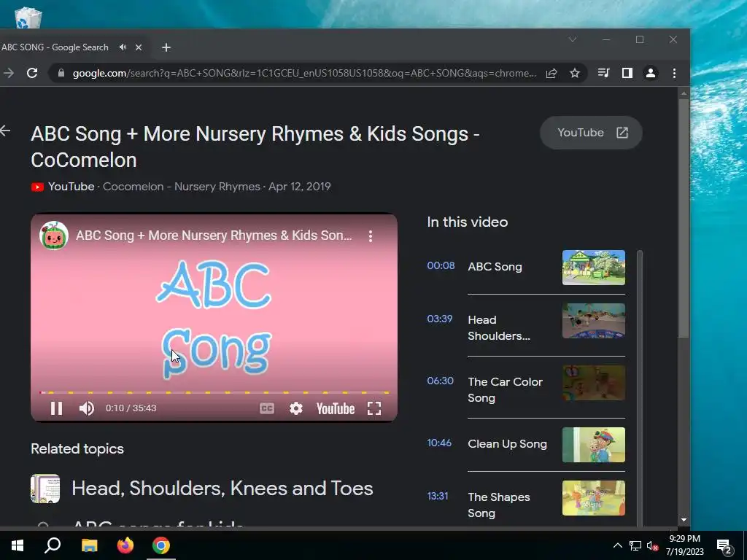747x560 pixels.
Task: Close the ABC SONG tab
Action: (139, 47)
